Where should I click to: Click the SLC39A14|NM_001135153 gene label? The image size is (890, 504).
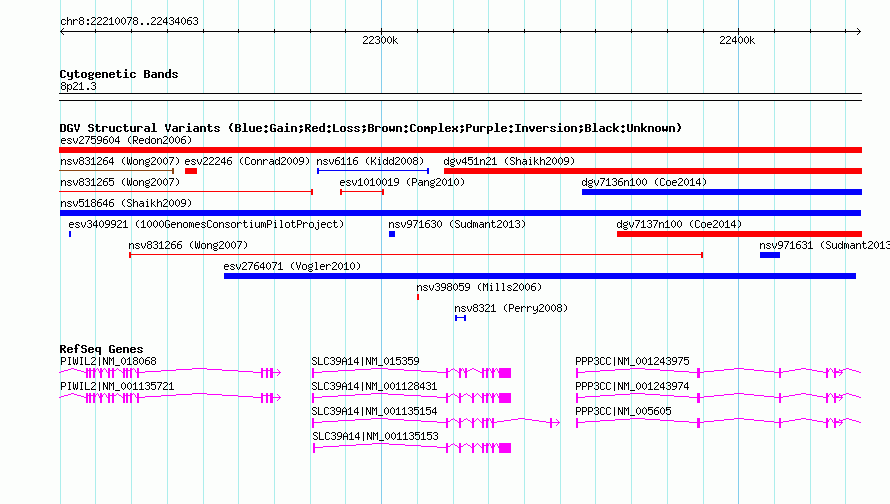tap(375, 436)
